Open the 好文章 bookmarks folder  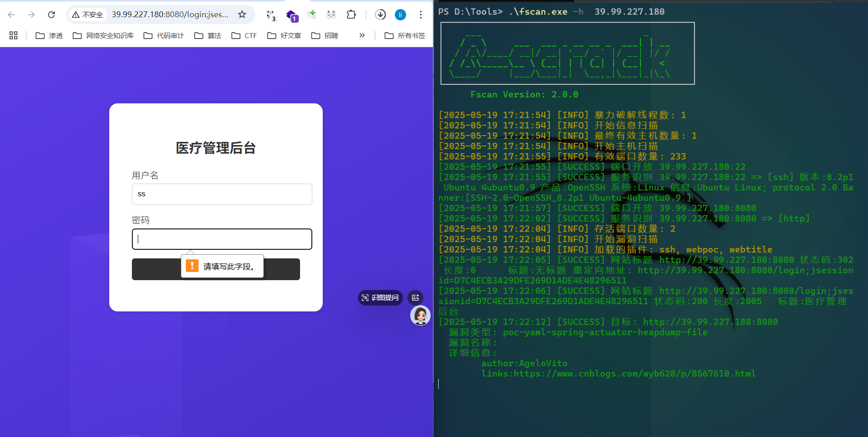tap(284, 35)
